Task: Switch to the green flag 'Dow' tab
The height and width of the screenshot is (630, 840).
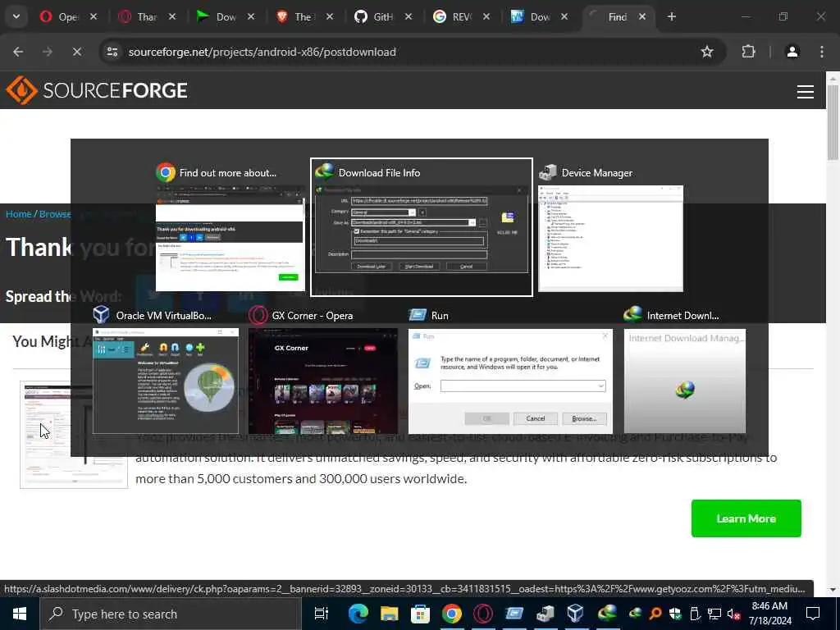Action: click(x=225, y=16)
